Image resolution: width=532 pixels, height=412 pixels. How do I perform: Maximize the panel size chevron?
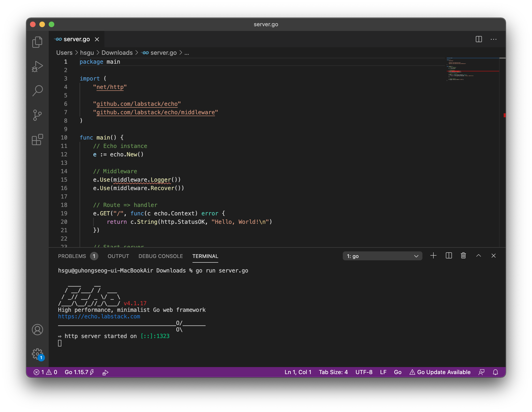478,256
